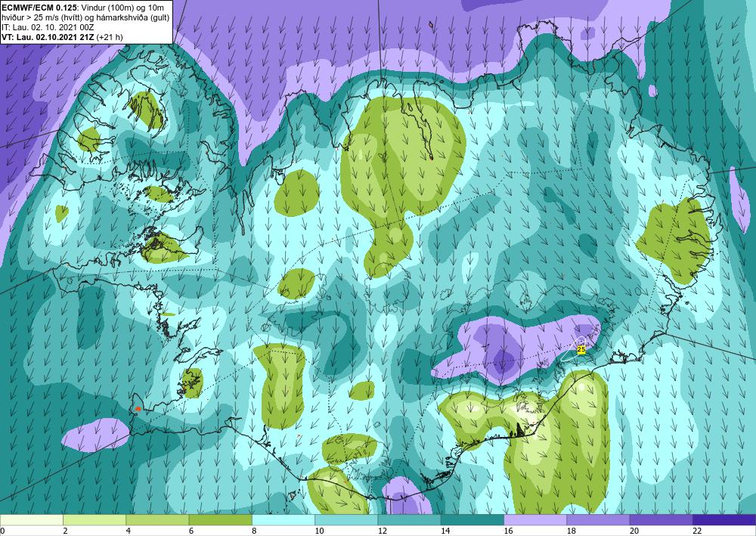The height and width of the screenshot is (536, 756).
Task: Click the '0' label on the color scale
Action: 2,531
